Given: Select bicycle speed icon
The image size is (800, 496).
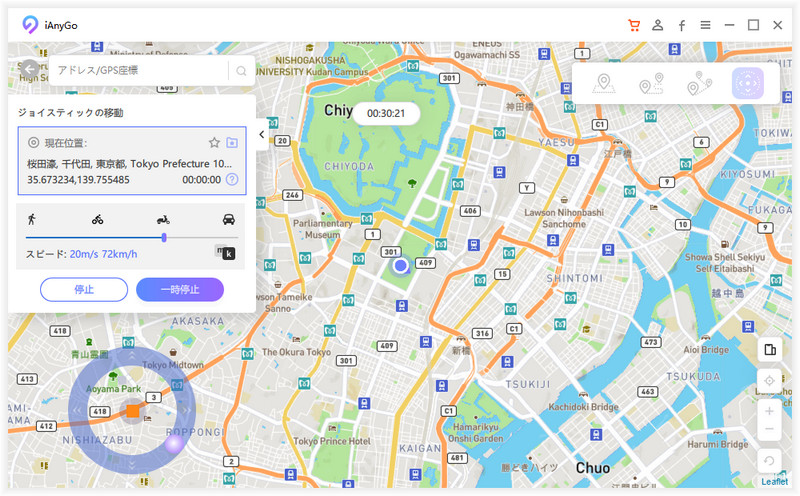Looking at the screenshot, I should 97,219.
